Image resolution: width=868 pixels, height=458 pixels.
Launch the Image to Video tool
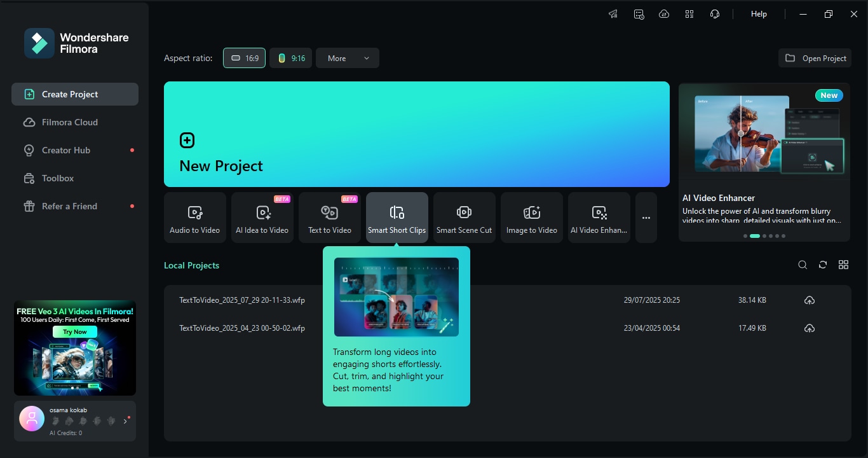coord(532,218)
